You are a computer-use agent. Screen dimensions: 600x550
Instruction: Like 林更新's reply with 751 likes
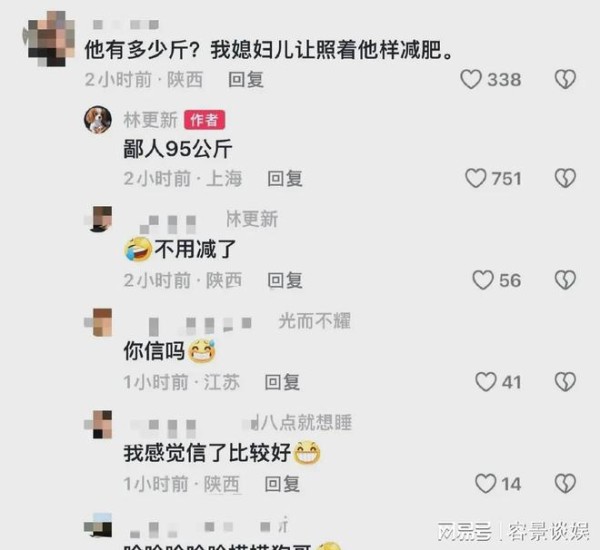[x=476, y=178]
